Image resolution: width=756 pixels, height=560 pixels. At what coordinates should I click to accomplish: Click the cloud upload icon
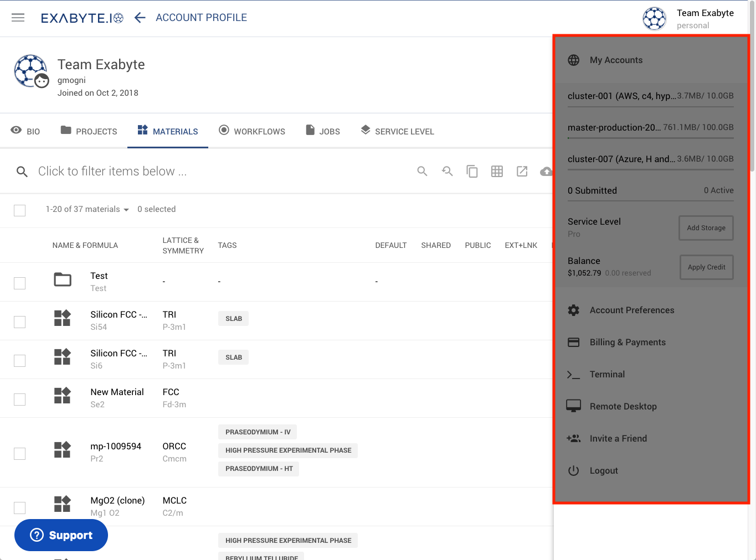coord(546,172)
